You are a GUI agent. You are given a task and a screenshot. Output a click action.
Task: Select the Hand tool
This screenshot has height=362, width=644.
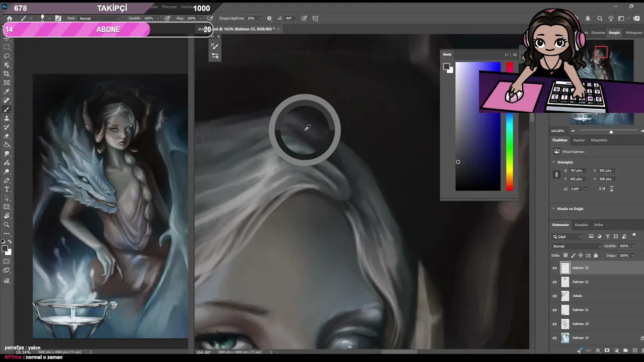pyautogui.click(x=7, y=216)
